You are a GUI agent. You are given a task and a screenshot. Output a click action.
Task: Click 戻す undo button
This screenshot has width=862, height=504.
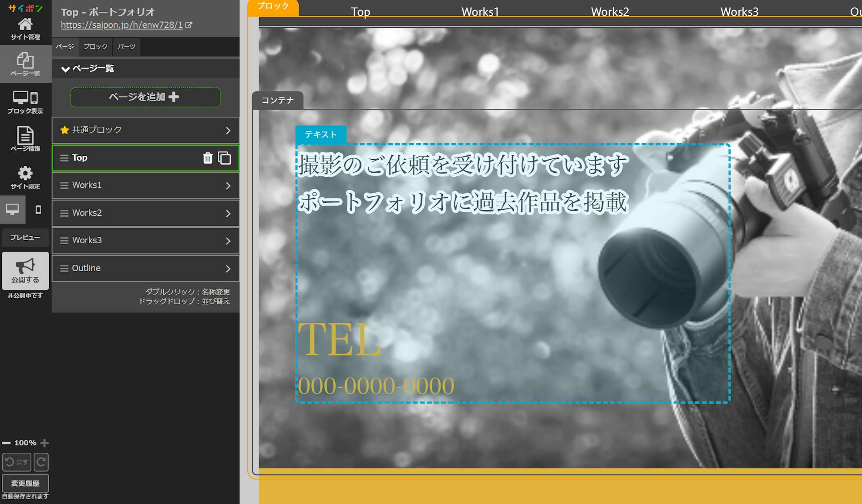[17, 462]
